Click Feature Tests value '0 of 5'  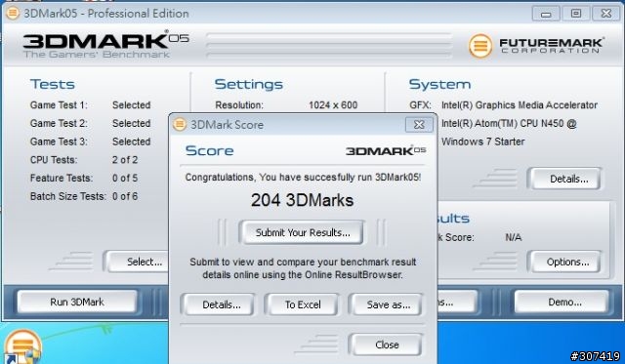tap(125, 178)
